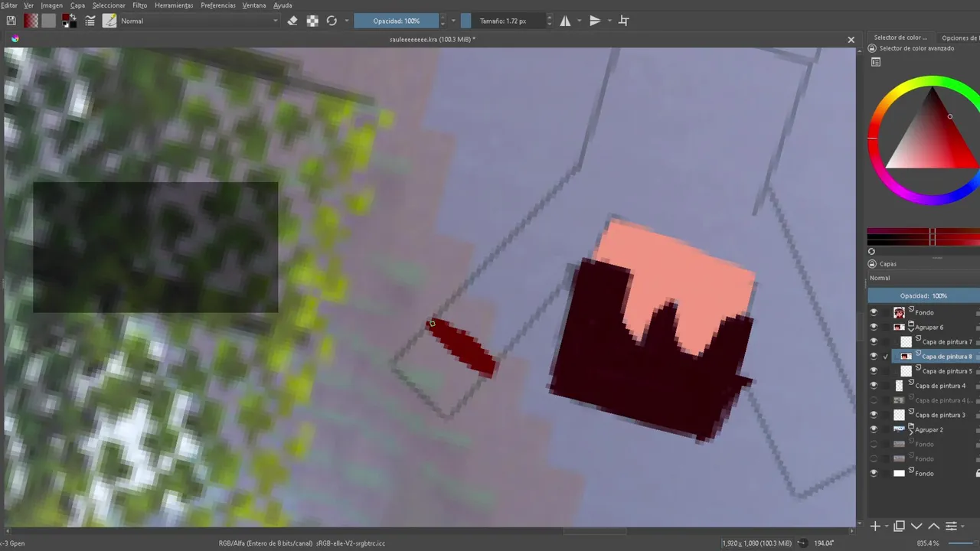Hide the bottom white Fondo layer
This screenshot has width=980, height=551.
pos(874,473)
